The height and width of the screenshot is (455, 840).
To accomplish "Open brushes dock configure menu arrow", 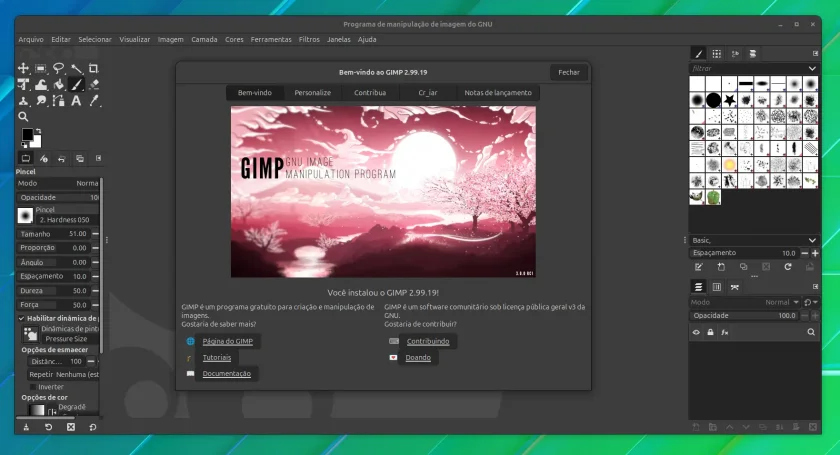I will 815,54.
